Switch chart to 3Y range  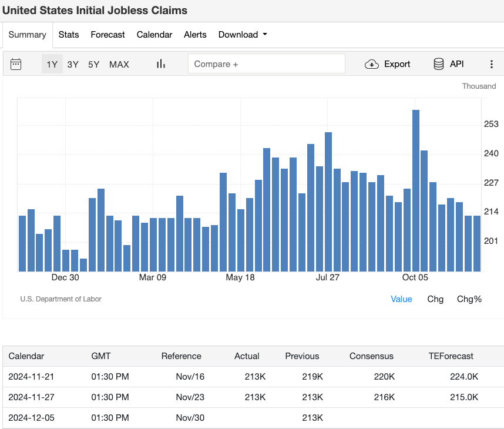(73, 64)
